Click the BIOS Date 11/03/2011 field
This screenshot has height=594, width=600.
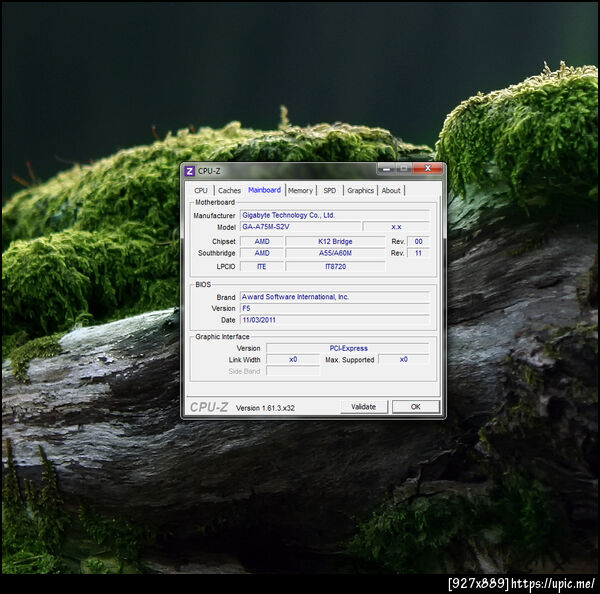point(335,320)
